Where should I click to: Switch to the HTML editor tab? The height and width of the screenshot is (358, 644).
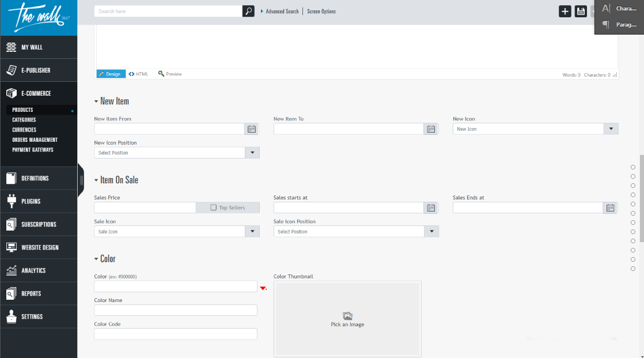tap(139, 74)
